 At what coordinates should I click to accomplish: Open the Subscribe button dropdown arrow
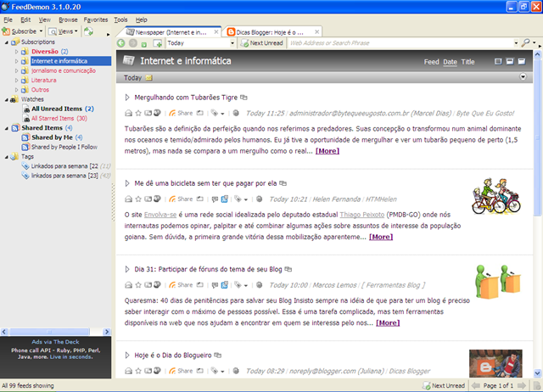point(41,31)
